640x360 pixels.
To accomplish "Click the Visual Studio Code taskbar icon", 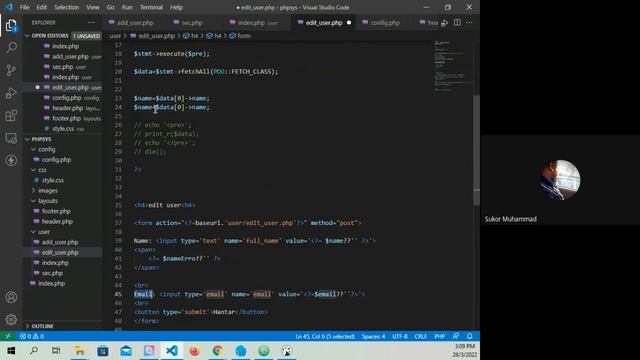I will (x=172, y=351).
